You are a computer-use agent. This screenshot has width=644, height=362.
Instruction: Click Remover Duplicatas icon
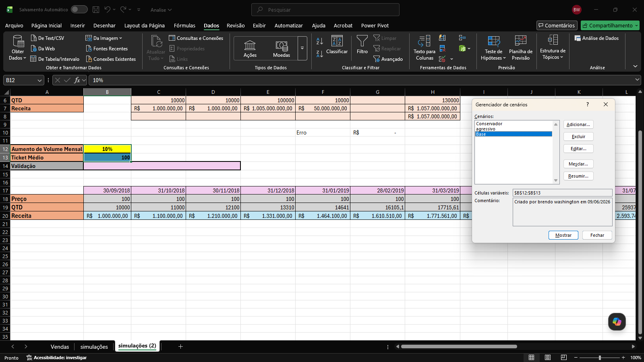coord(442,48)
